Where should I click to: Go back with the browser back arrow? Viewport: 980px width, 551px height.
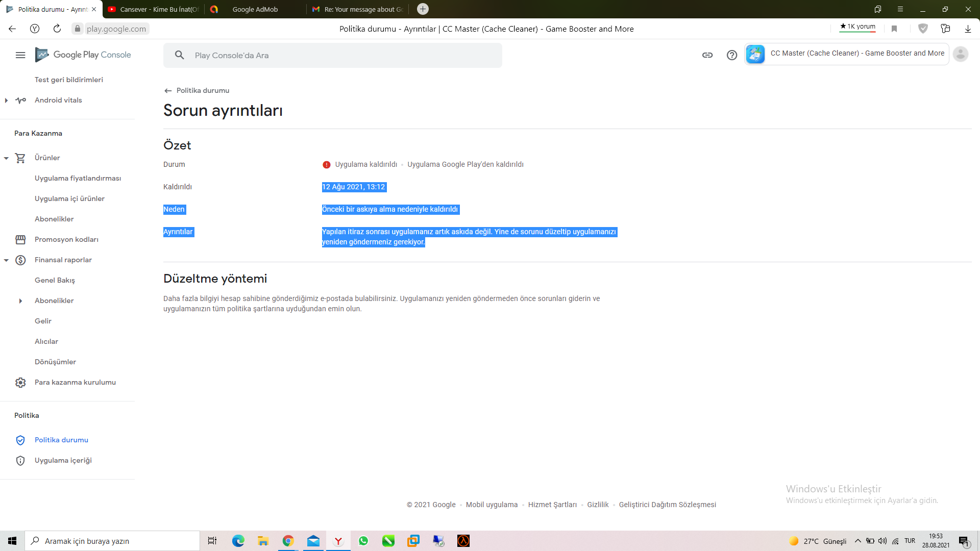click(12, 29)
